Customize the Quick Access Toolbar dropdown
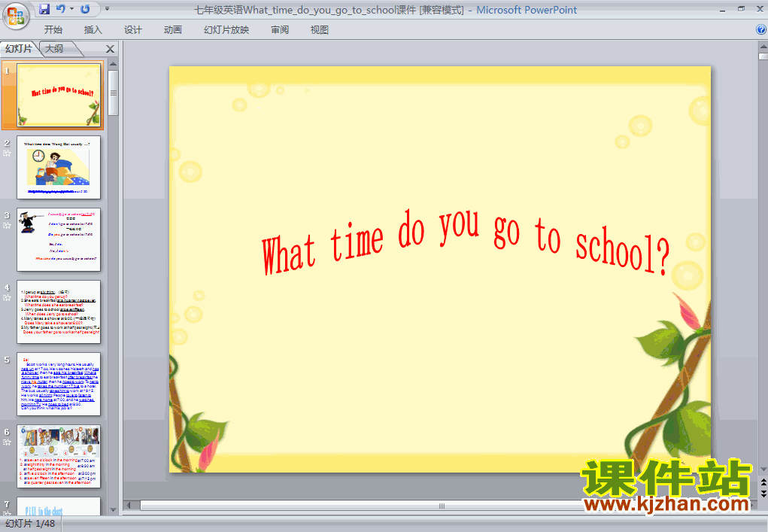Viewport: 768px width, 532px height. (108, 9)
